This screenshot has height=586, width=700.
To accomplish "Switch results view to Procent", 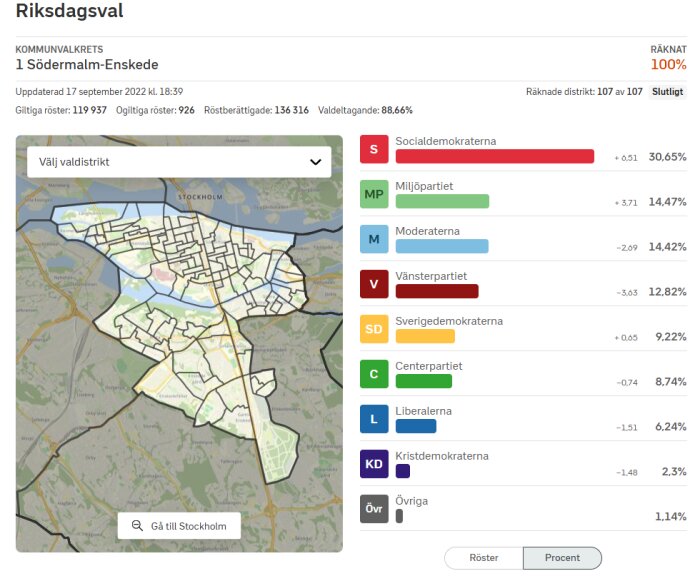I will (562, 558).
